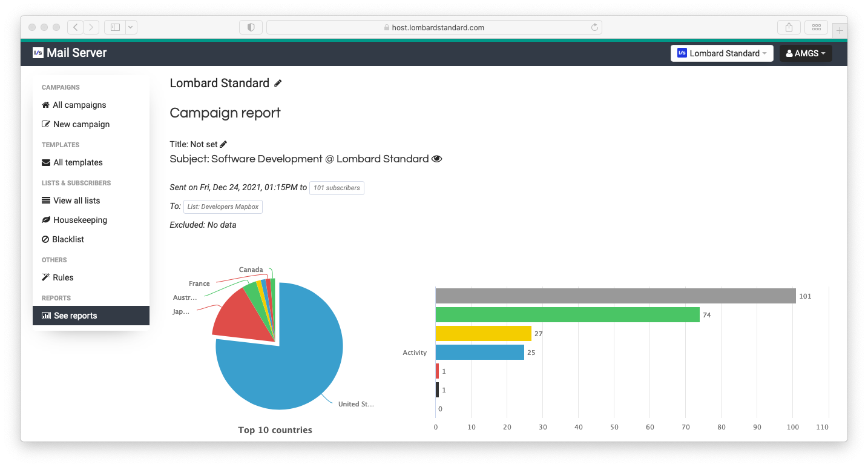
Task: Click the List: Developers Mapbox tag
Action: (223, 207)
